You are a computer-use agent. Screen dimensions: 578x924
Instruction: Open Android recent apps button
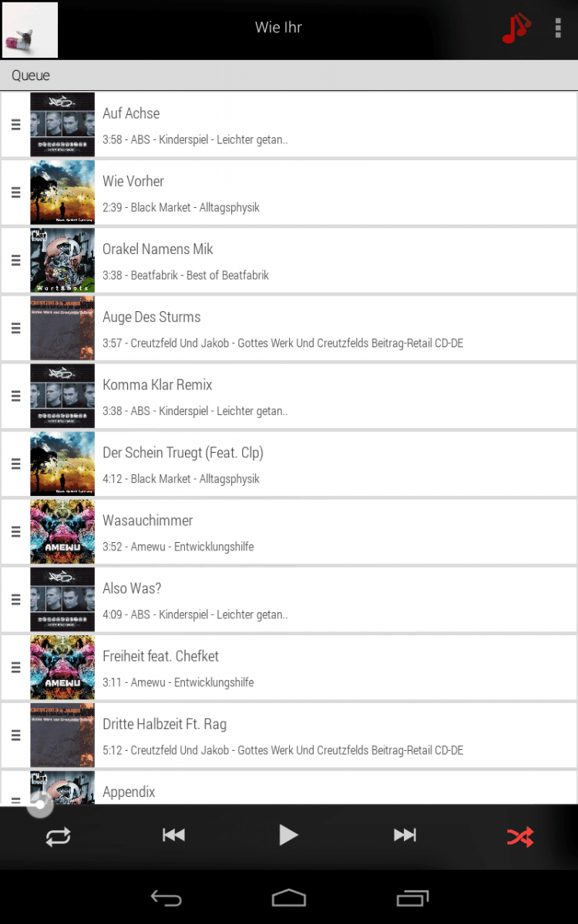[x=412, y=898]
